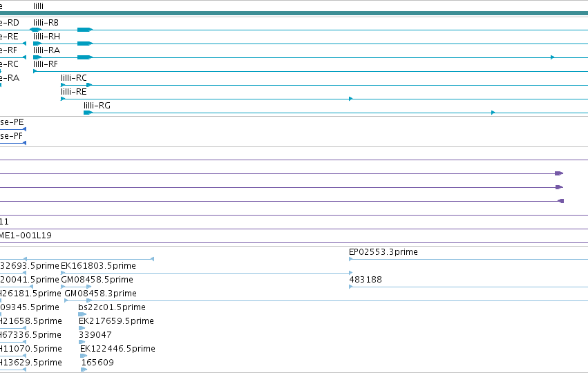
Task: Click the GM08458.5prime EST label
Action: [x=97, y=280]
